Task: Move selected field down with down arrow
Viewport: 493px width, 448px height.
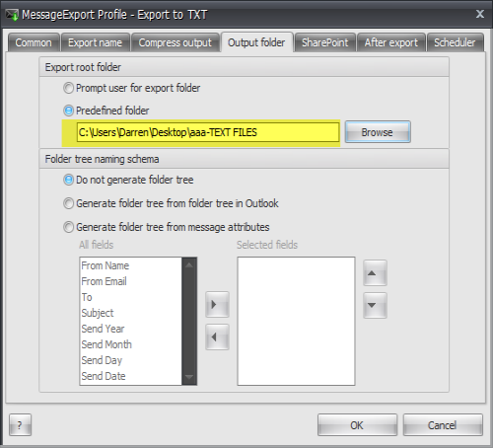Action: 375,305
